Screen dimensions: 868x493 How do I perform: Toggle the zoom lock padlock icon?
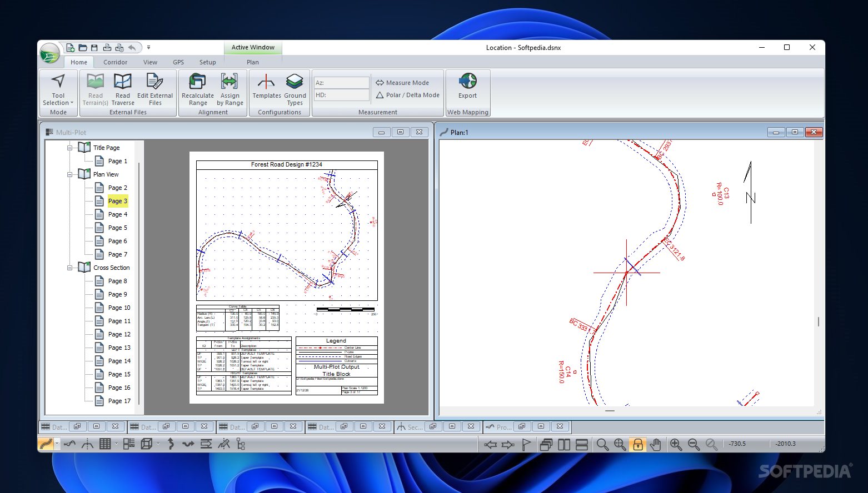point(638,445)
